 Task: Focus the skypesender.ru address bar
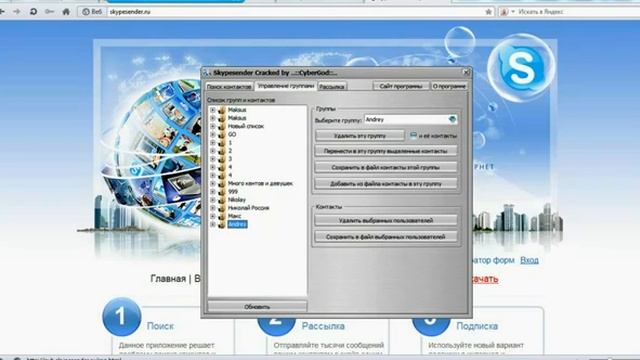(296, 12)
